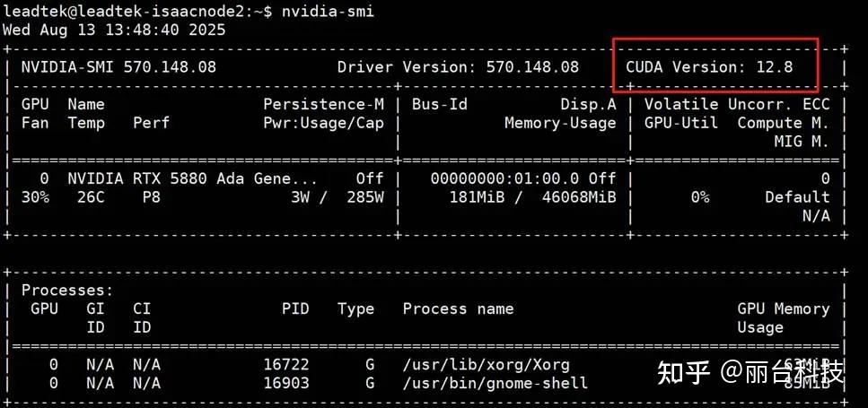Click the Default compute mode value
This screenshot has width=868, height=408.
click(x=797, y=197)
